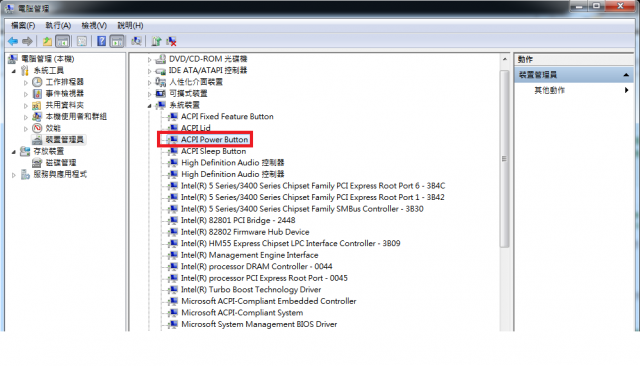Expand the IDE ATA/ATAPI 控制器 category
This screenshot has height=366, width=640.
149,71
